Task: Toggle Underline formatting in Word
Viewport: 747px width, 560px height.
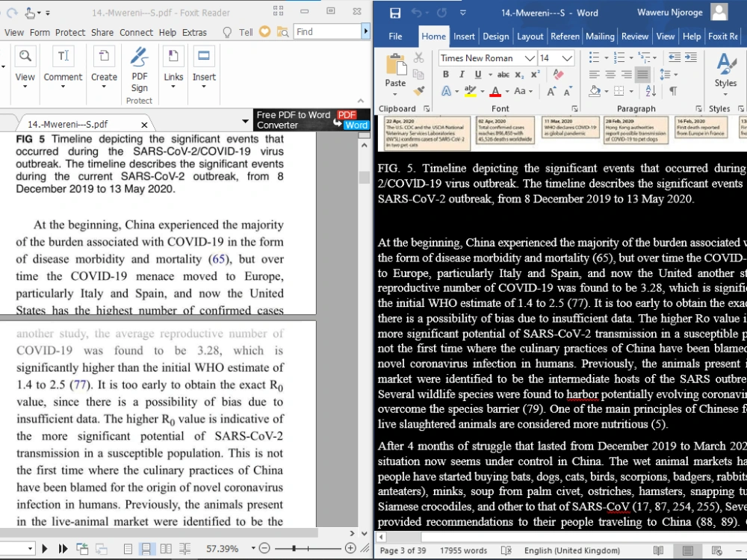Action: 478,74
